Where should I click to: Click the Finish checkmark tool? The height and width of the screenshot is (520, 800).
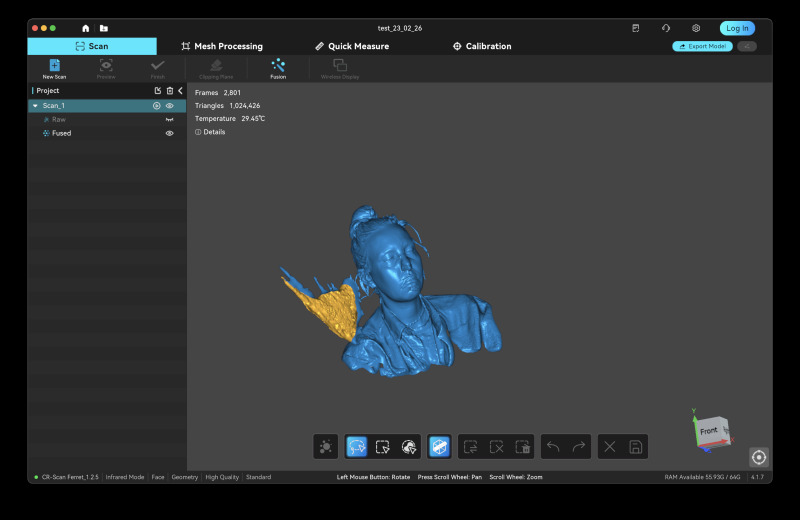[158, 69]
